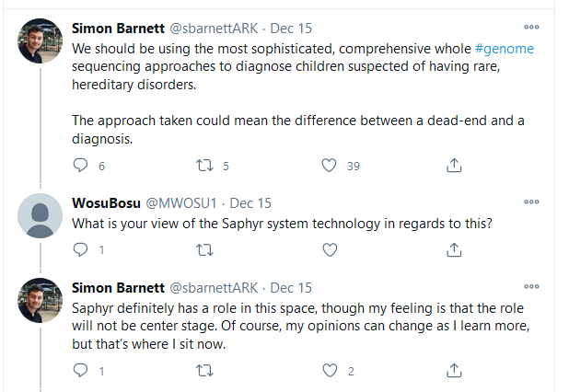569x392 pixels.
Task: Click WosuBosu's default gray avatar
Action: click(x=41, y=217)
